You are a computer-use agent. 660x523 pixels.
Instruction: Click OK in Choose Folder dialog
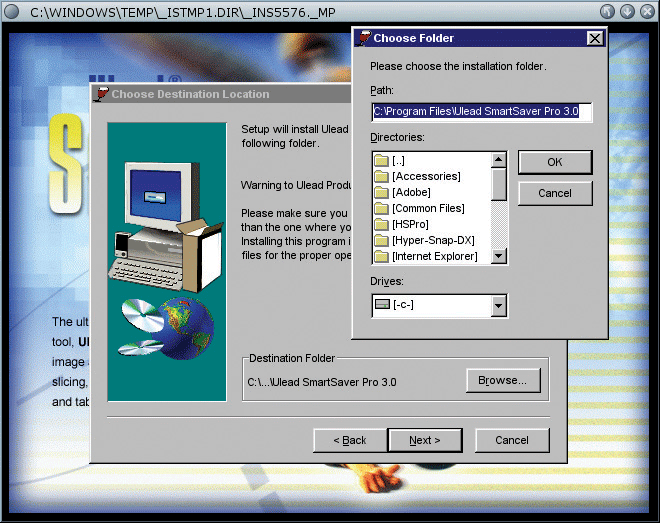coord(555,162)
